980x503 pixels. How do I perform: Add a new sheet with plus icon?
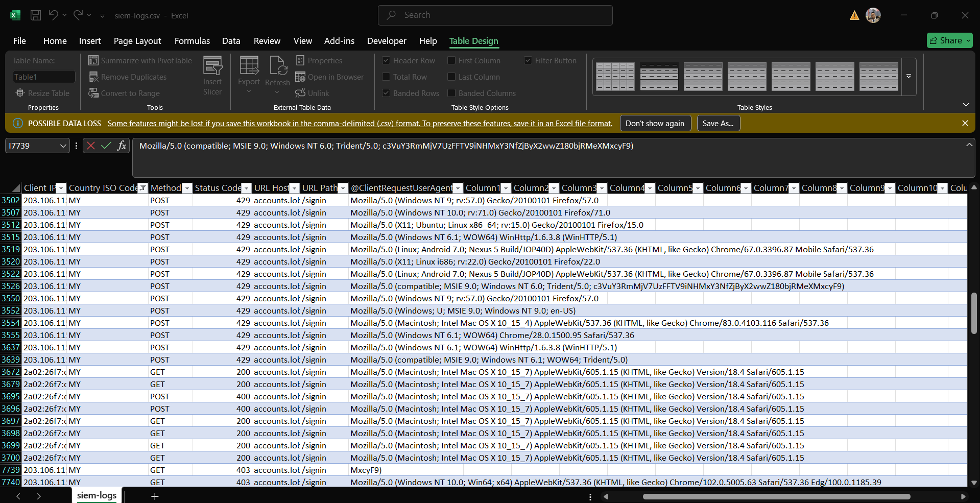click(x=155, y=496)
